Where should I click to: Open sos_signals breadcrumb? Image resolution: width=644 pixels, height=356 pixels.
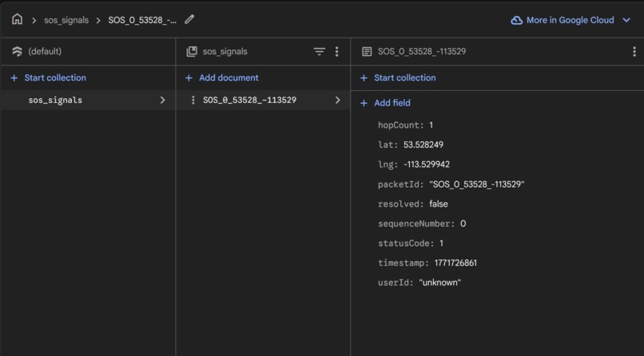[66, 20]
